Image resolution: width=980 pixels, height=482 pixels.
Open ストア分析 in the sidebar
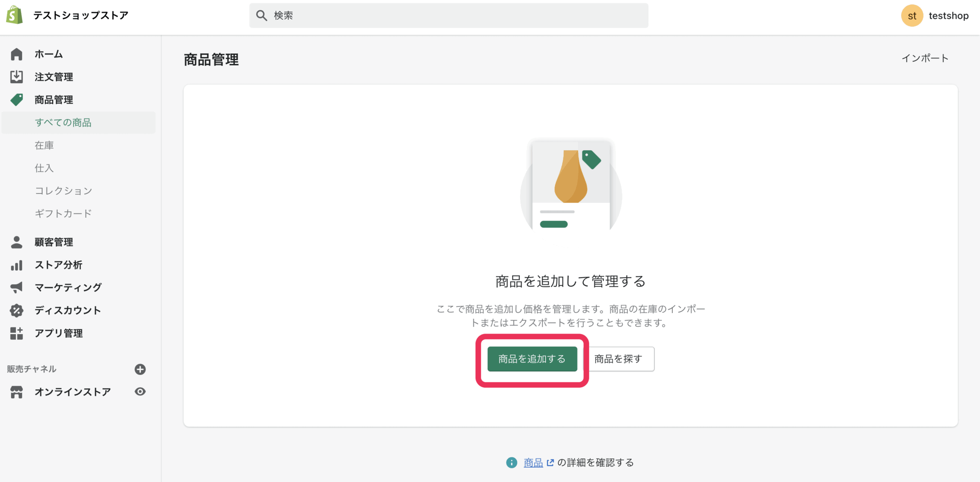pyautogui.click(x=58, y=265)
